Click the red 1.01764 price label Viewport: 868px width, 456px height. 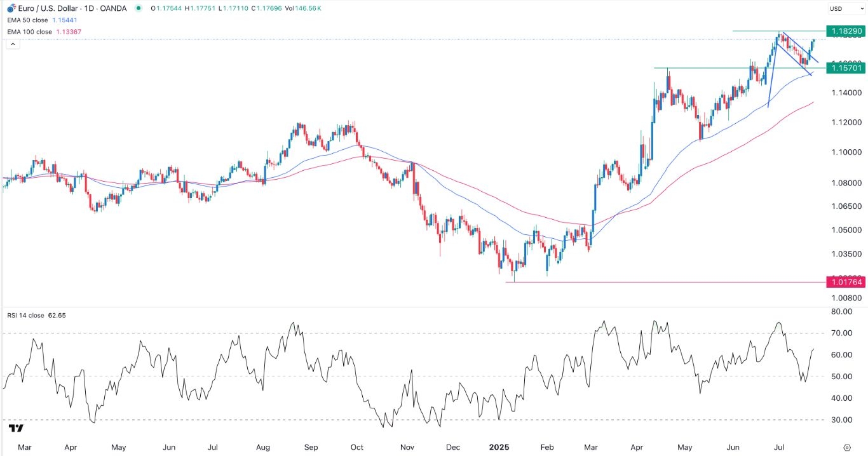click(844, 281)
